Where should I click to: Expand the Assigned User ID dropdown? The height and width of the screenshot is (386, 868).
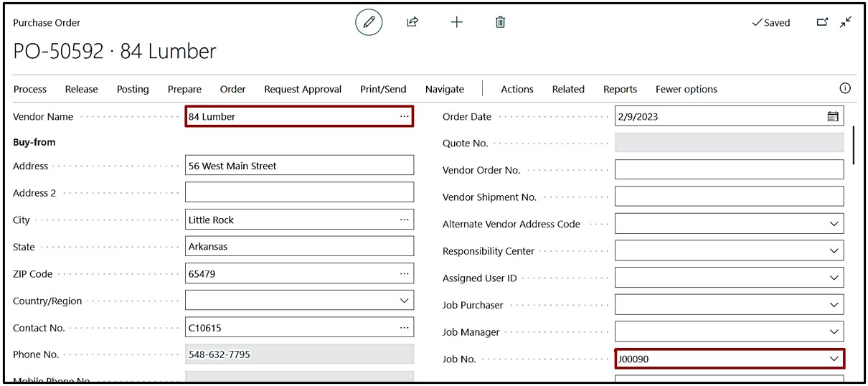pyautogui.click(x=834, y=278)
